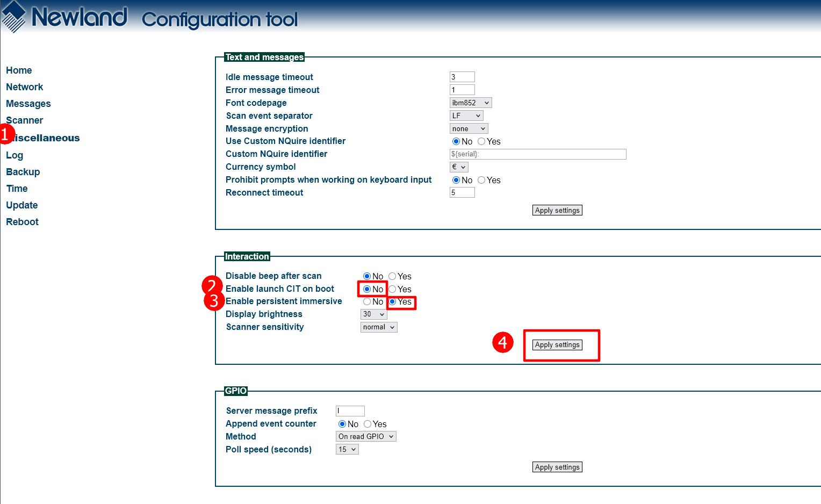Choose Yes for Enable launch CIT on boot

point(392,289)
